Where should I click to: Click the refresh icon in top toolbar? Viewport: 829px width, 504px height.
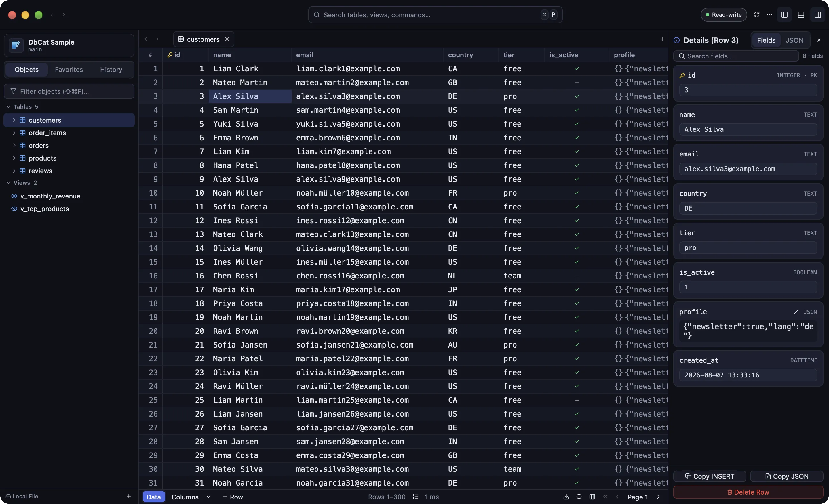pos(756,15)
